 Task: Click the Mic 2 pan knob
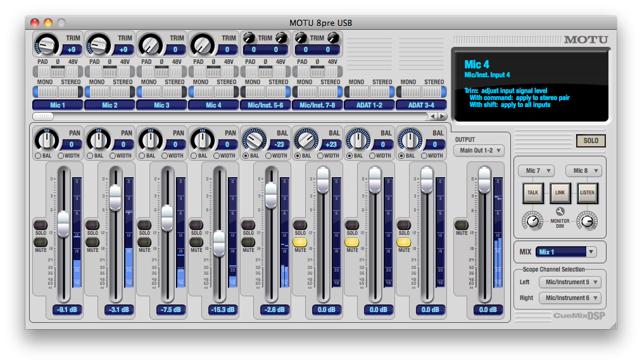click(98, 139)
